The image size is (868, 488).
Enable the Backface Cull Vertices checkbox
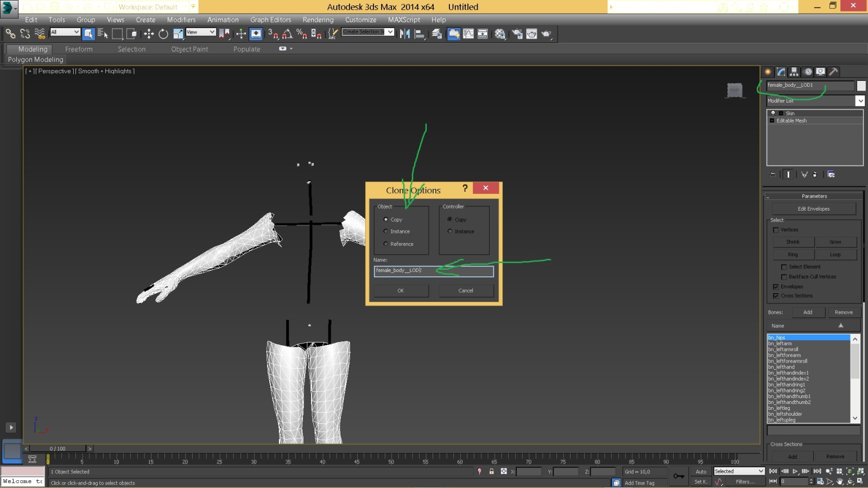point(784,277)
